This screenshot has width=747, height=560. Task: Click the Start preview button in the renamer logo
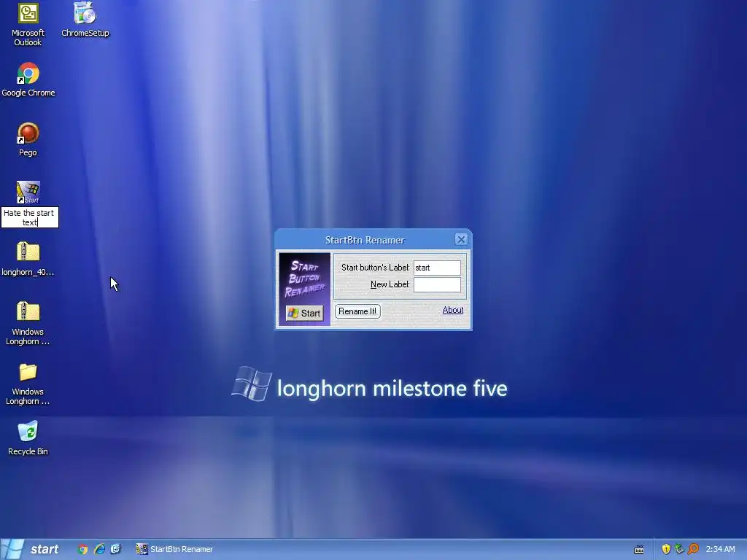point(304,313)
